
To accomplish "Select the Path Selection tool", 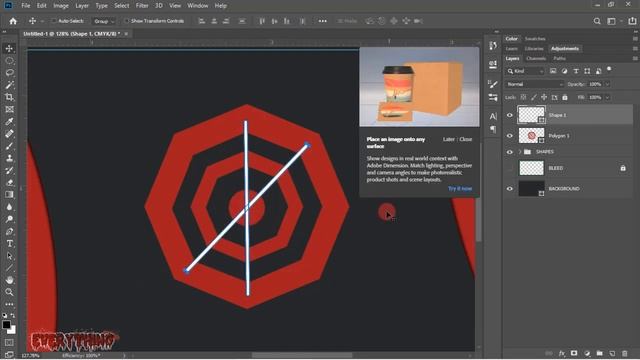I will tap(9, 256).
